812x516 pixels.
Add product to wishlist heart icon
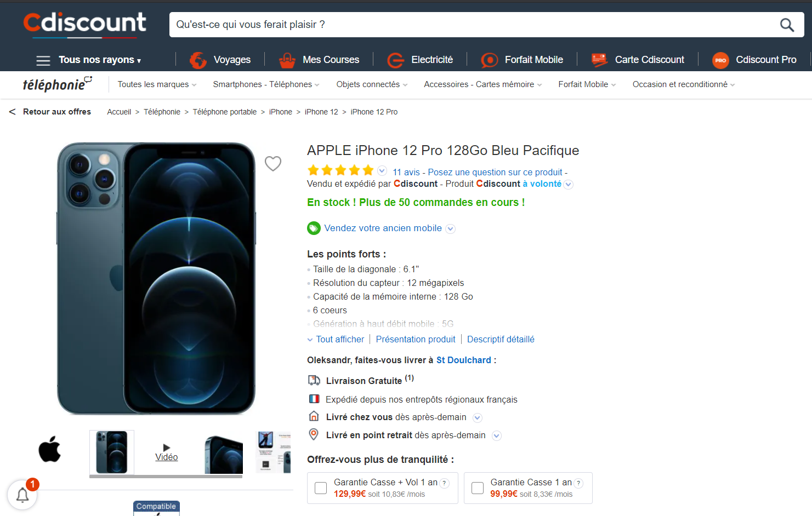(273, 163)
